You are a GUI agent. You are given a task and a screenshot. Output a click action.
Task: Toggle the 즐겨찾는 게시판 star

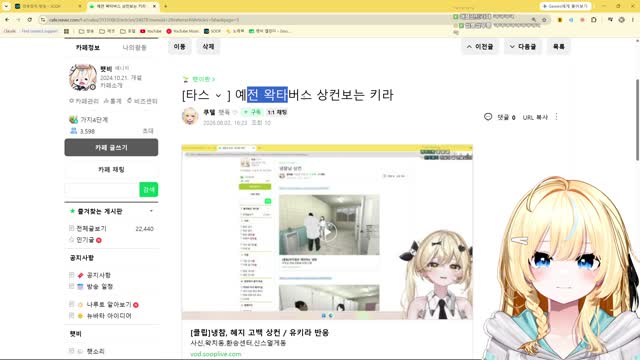[x=72, y=211]
